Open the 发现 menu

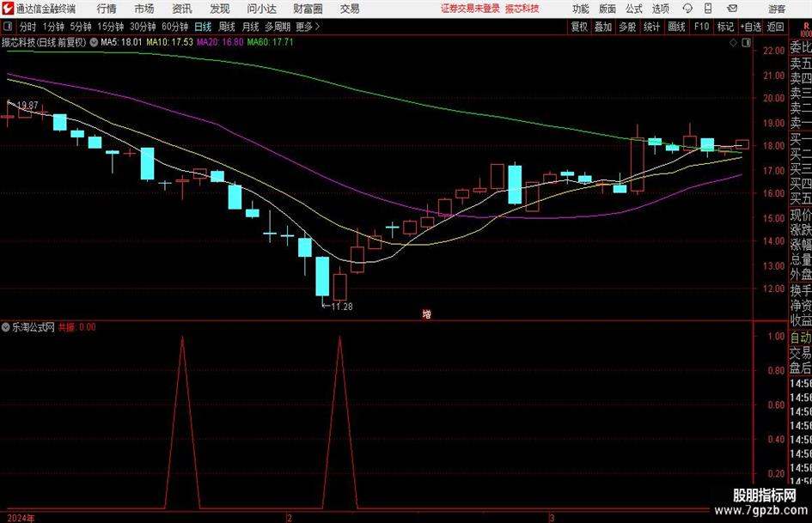point(220,9)
